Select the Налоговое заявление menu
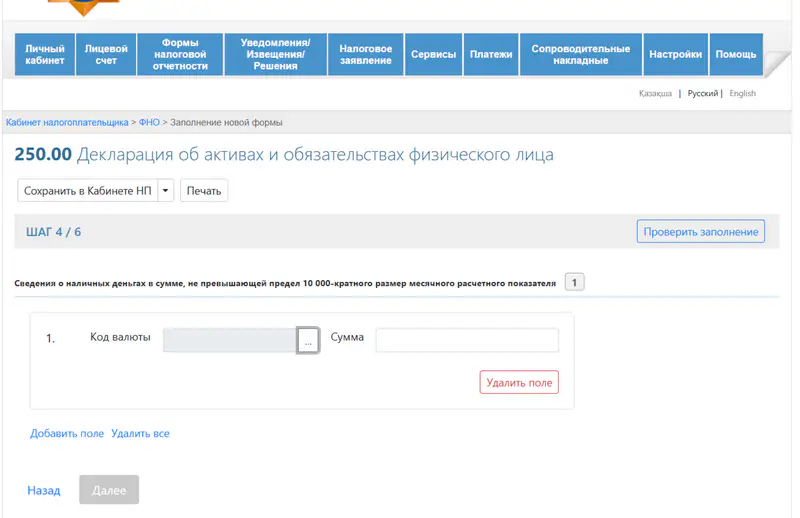Screen dimensions: 800x518 pos(365,55)
